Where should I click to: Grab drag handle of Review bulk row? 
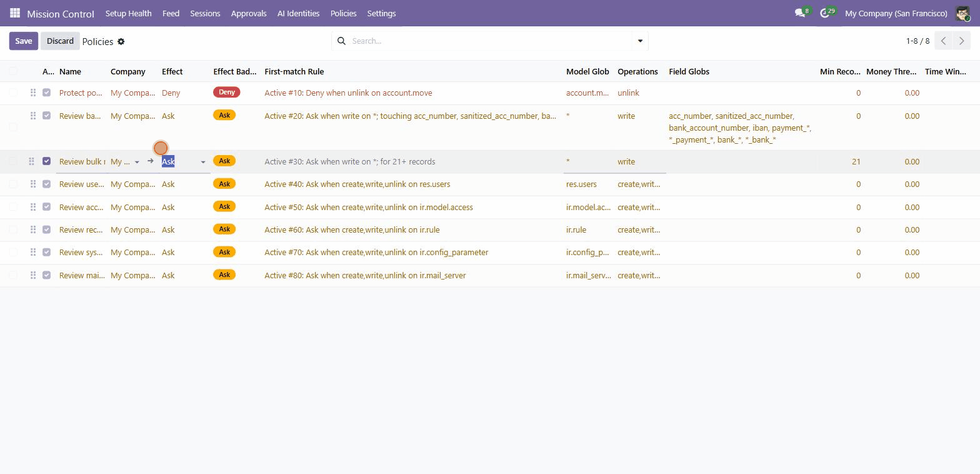(31, 161)
